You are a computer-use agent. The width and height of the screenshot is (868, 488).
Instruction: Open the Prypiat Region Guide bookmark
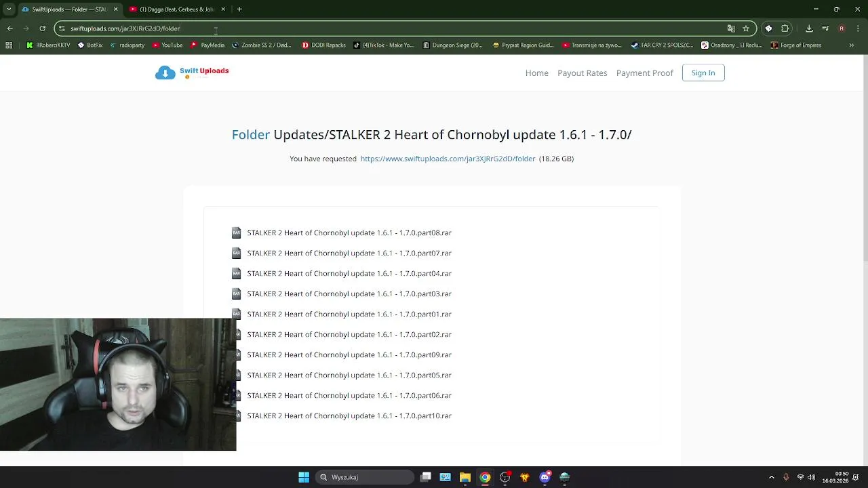pyautogui.click(x=524, y=45)
